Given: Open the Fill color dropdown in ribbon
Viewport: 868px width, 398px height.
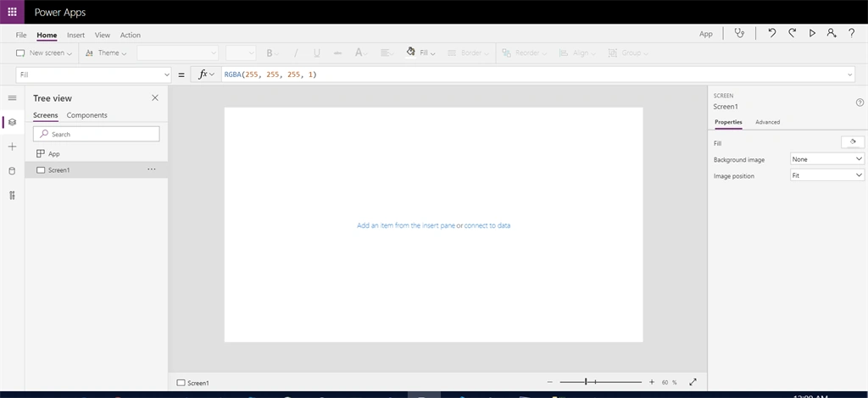Looking at the screenshot, I should [420, 53].
